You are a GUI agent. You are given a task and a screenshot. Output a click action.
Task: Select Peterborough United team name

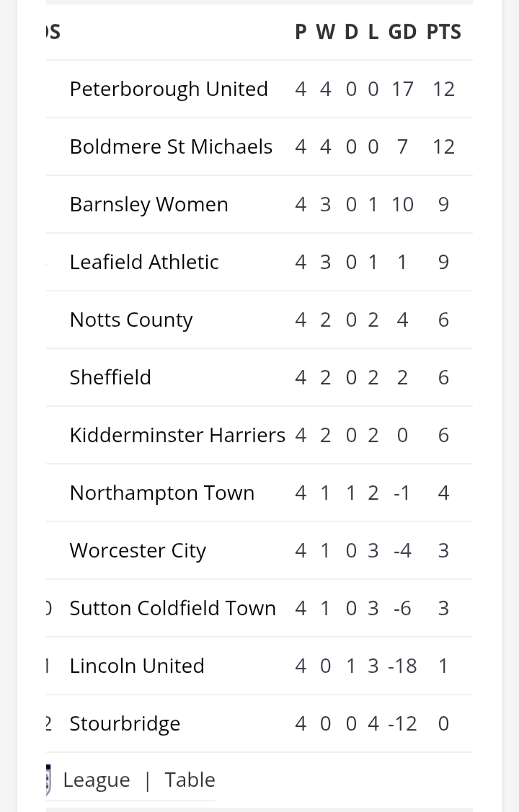click(169, 89)
